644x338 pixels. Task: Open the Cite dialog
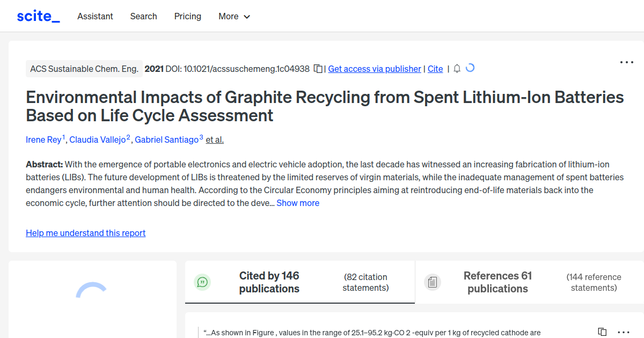pos(435,69)
